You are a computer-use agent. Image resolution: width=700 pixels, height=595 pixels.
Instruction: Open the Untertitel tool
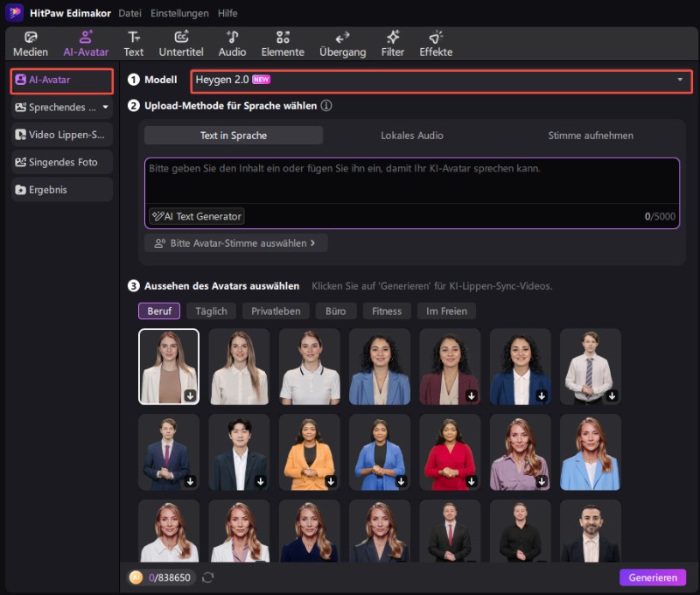click(x=181, y=42)
